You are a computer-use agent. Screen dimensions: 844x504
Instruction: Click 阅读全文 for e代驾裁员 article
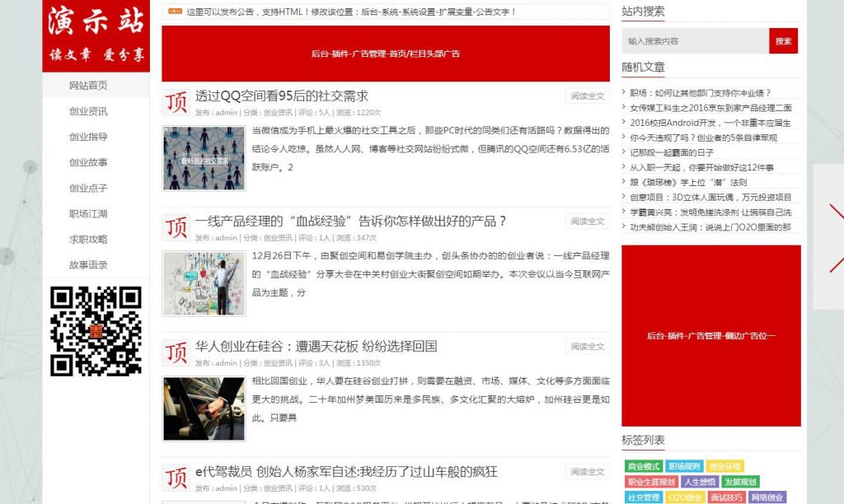587,472
